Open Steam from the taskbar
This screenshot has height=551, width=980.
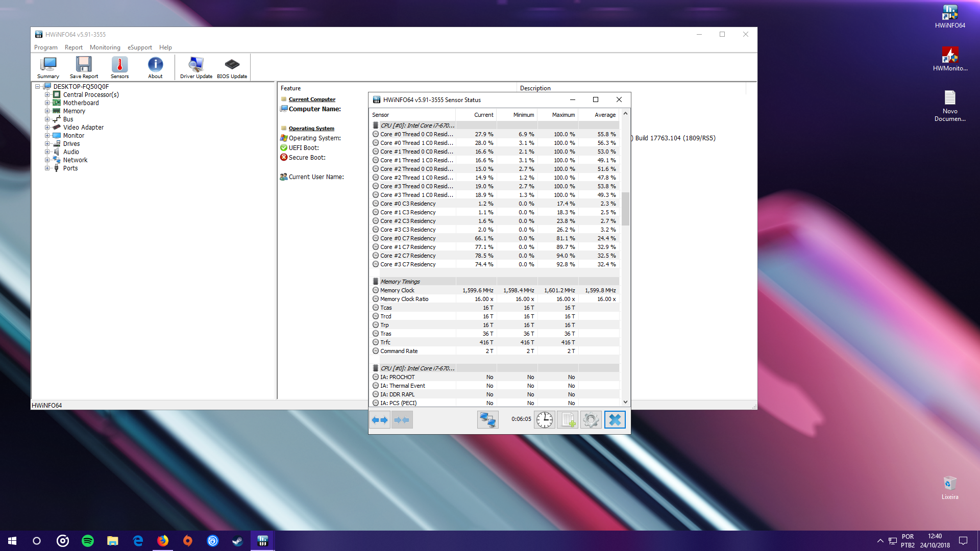(238, 541)
